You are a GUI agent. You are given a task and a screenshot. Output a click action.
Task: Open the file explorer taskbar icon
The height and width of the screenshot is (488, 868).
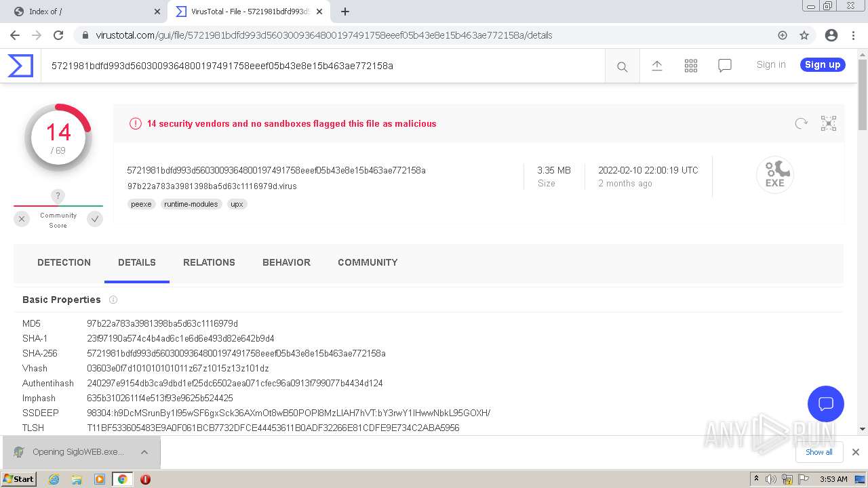click(77, 479)
